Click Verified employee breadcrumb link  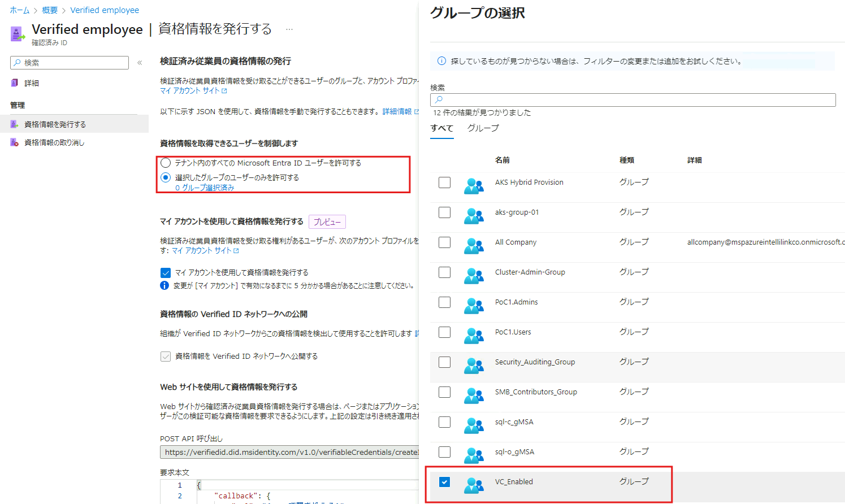[105, 10]
